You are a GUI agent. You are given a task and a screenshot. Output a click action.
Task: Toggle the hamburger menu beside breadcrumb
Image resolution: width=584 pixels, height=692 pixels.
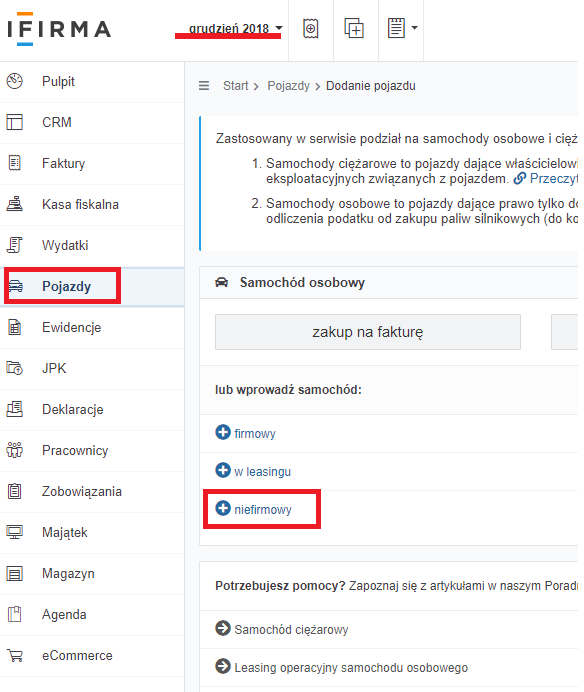click(204, 86)
